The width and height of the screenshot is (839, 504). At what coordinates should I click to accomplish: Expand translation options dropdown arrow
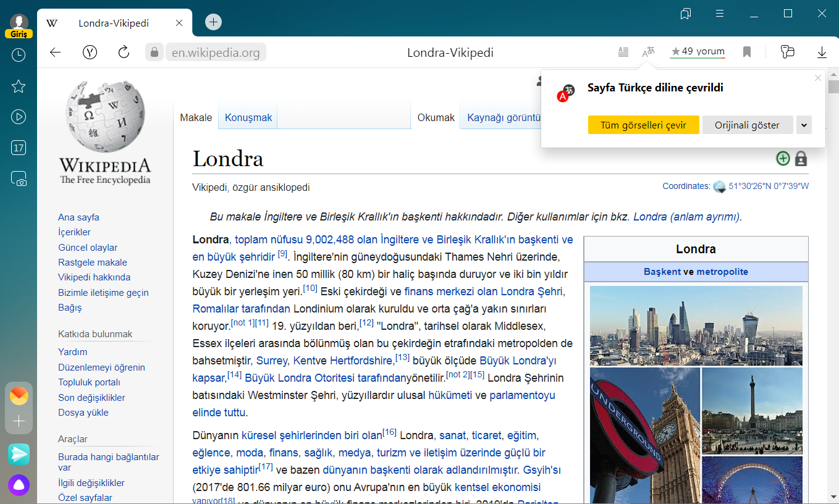click(x=804, y=125)
